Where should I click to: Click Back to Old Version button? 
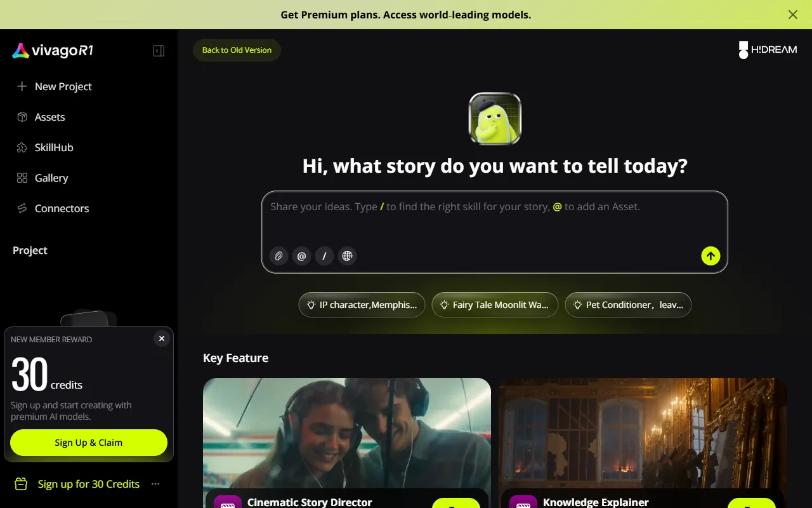[x=237, y=50]
